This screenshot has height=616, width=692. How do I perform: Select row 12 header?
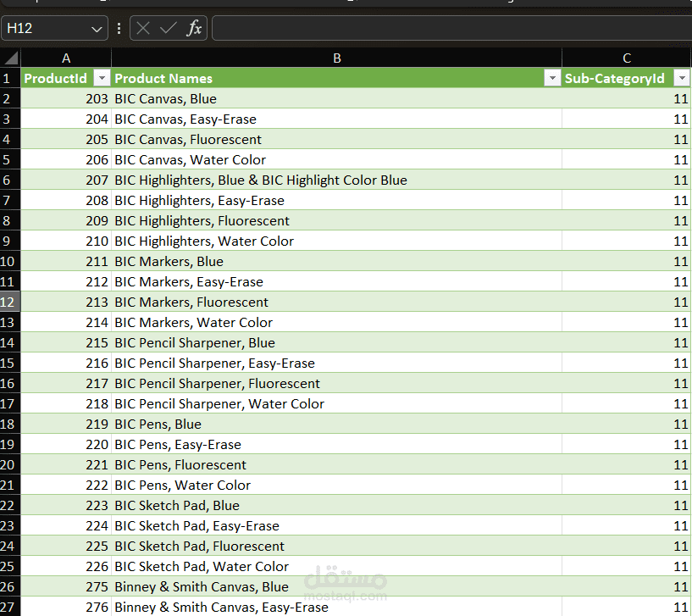[x=10, y=302]
